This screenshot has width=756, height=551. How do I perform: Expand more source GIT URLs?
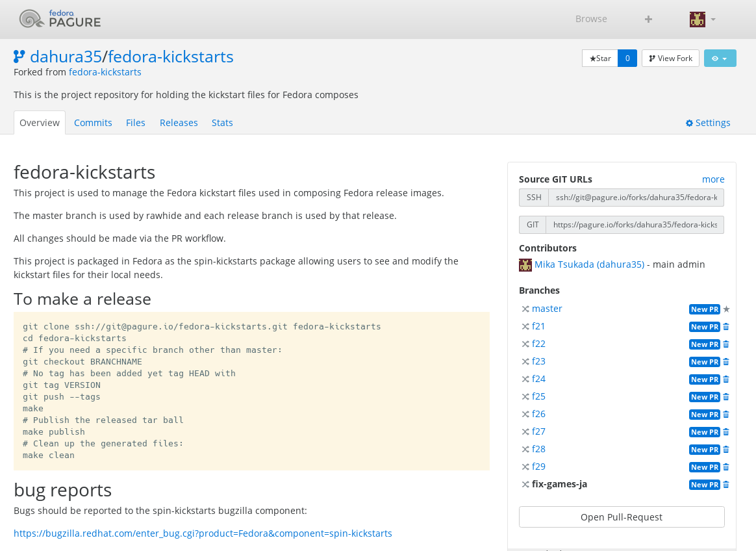(x=712, y=179)
